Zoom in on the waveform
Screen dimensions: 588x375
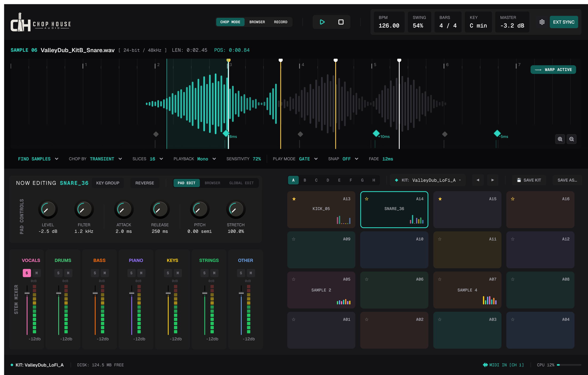pyautogui.click(x=560, y=139)
